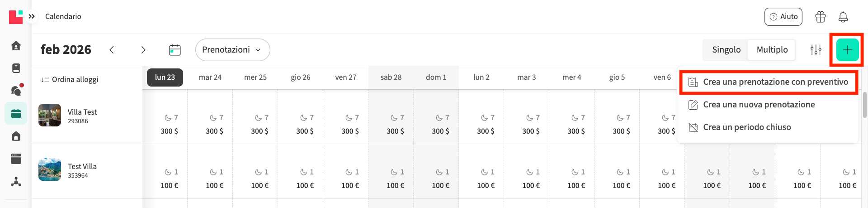868x208 pixels.
Task: Go to the previous calendar period
Action: coord(112,50)
